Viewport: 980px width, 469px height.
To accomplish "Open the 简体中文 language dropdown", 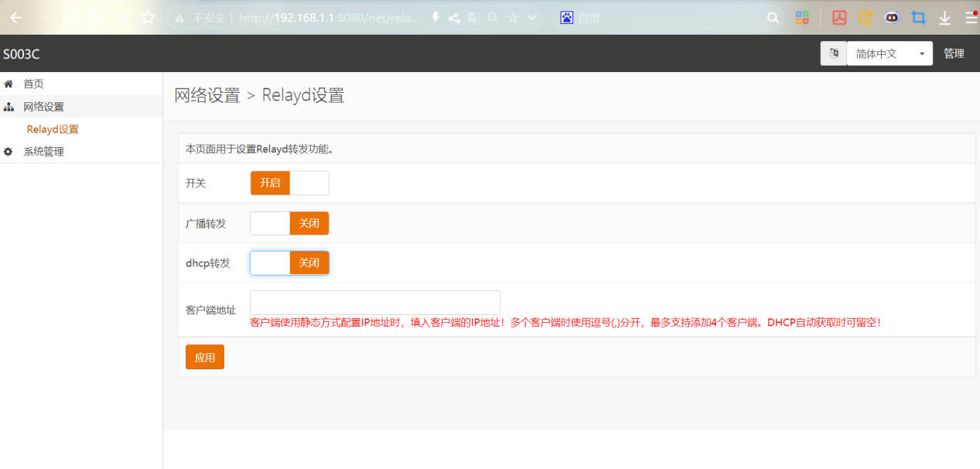I will [x=889, y=53].
